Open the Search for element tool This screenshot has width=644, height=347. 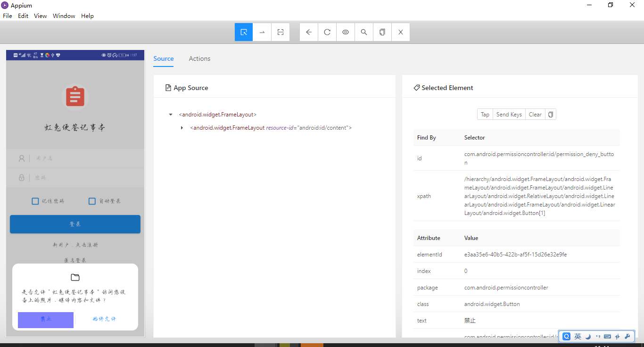pyautogui.click(x=364, y=32)
